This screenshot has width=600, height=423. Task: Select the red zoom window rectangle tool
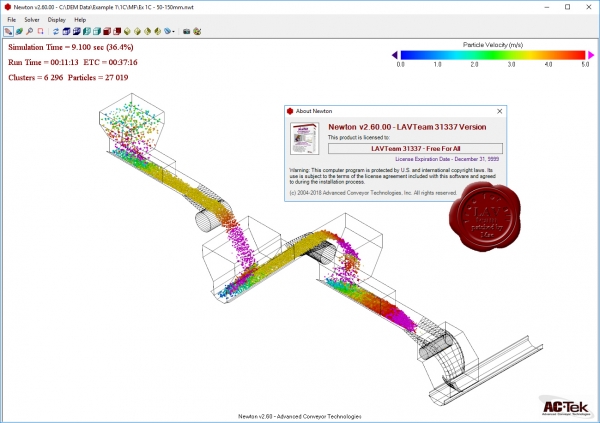pos(40,31)
